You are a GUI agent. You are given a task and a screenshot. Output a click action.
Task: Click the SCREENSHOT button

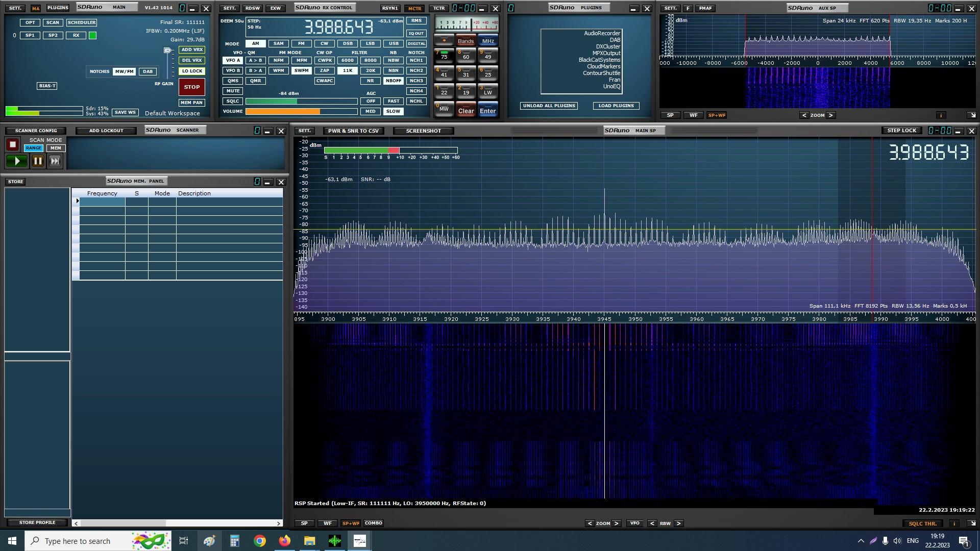point(423,131)
